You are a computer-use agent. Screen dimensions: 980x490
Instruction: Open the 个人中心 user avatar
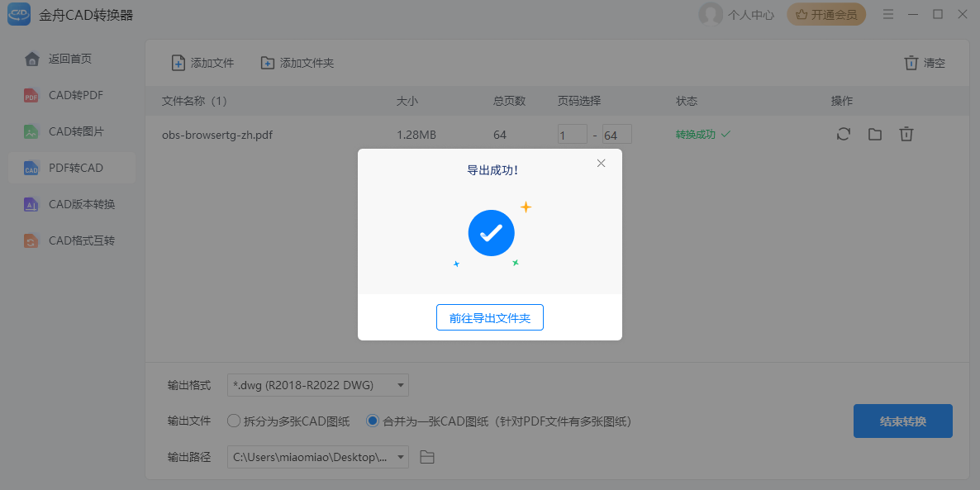click(x=710, y=14)
